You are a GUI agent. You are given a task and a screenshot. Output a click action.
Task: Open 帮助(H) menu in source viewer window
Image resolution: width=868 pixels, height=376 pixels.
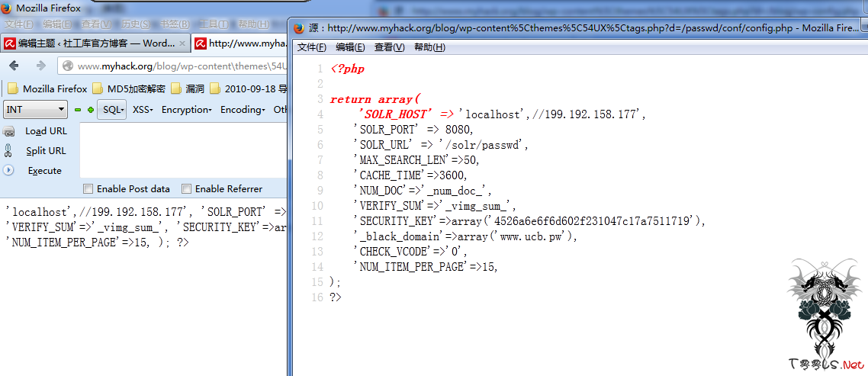coord(429,47)
